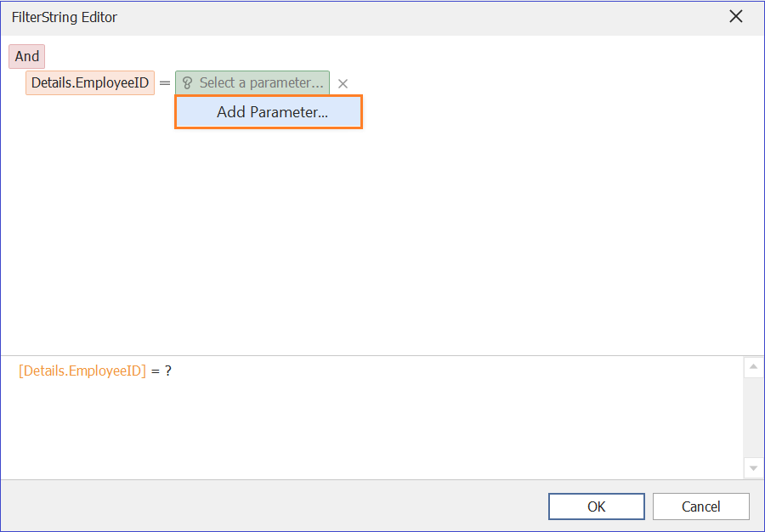
Task: Open the equals comparison operator list
Action: click(165, 83)
